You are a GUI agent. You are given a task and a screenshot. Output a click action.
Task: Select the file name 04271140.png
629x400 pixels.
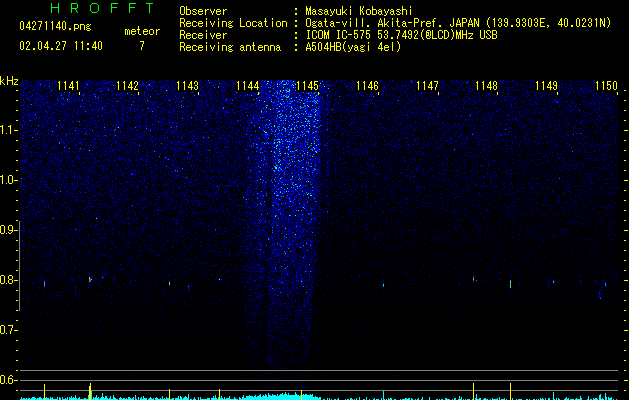(55, 26)
